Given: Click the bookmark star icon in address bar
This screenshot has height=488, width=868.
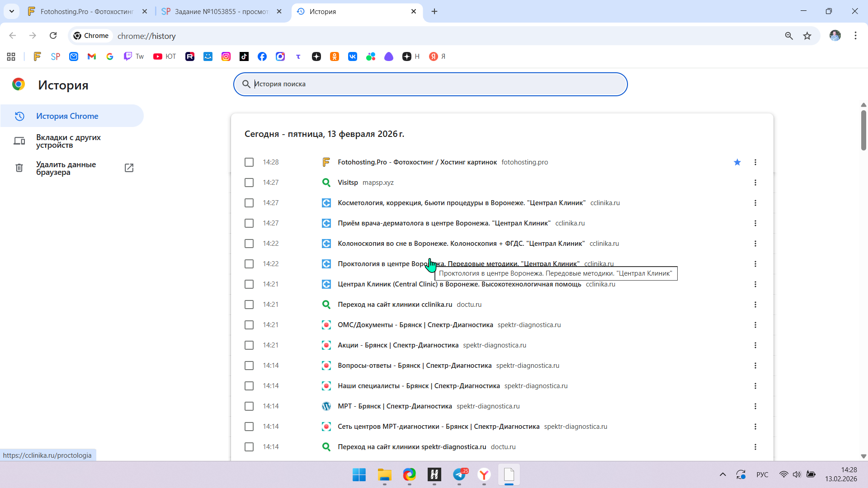Looking at the screenshot, I should point(807,36).
